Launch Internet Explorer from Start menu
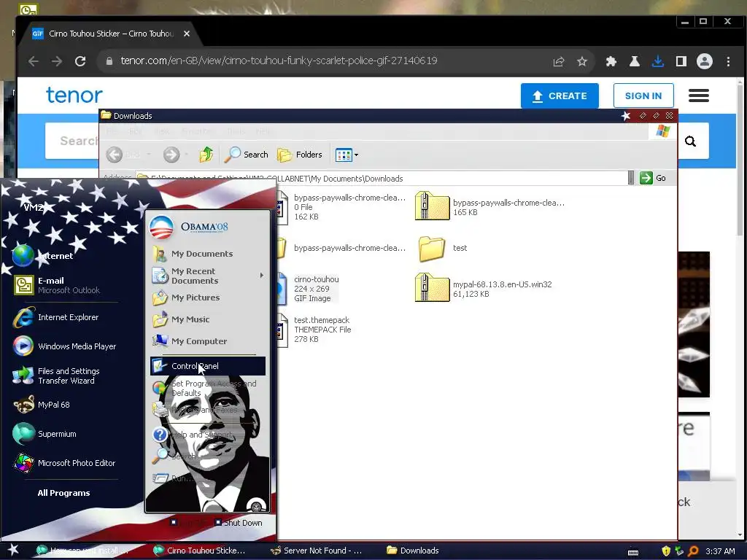This screenshot has height=560, width=747. click(56, 318)
